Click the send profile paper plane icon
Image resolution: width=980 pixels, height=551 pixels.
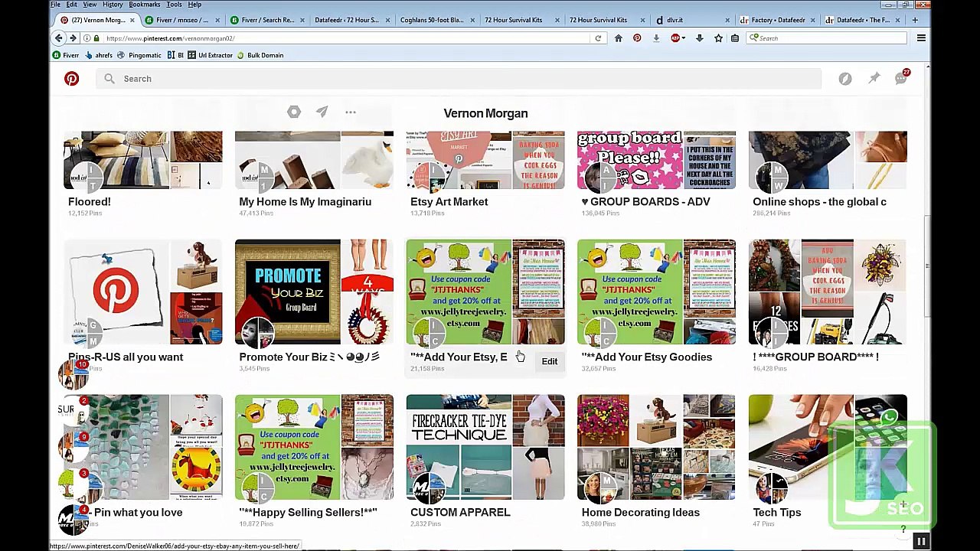(x=322, y=112)
